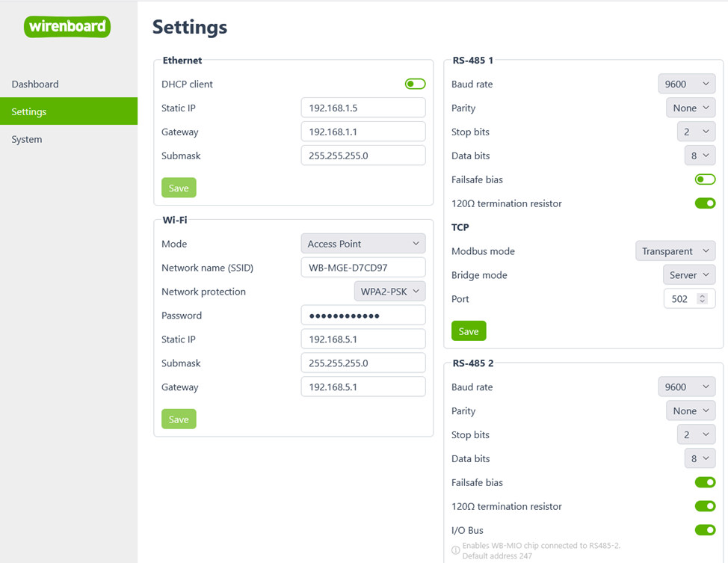Enable Failsafe bias for RS-485 1
Image resolution: width=728 pixels, height=563 pixels.
click(705, 179)
